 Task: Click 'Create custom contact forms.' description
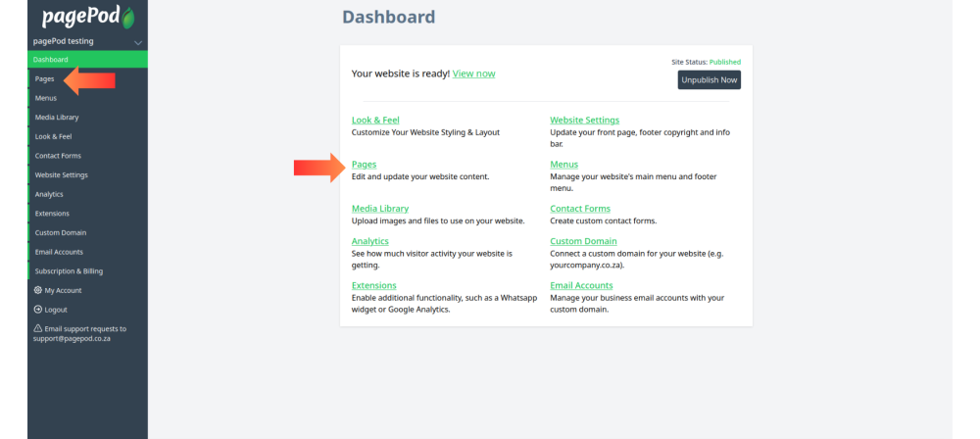click(x=603, y=220)
